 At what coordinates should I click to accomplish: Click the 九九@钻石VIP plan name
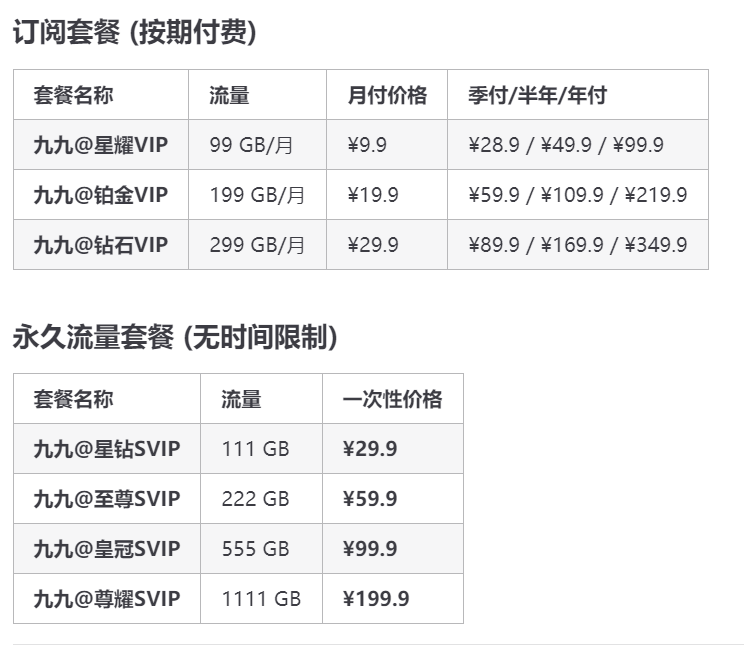point(100,245)
